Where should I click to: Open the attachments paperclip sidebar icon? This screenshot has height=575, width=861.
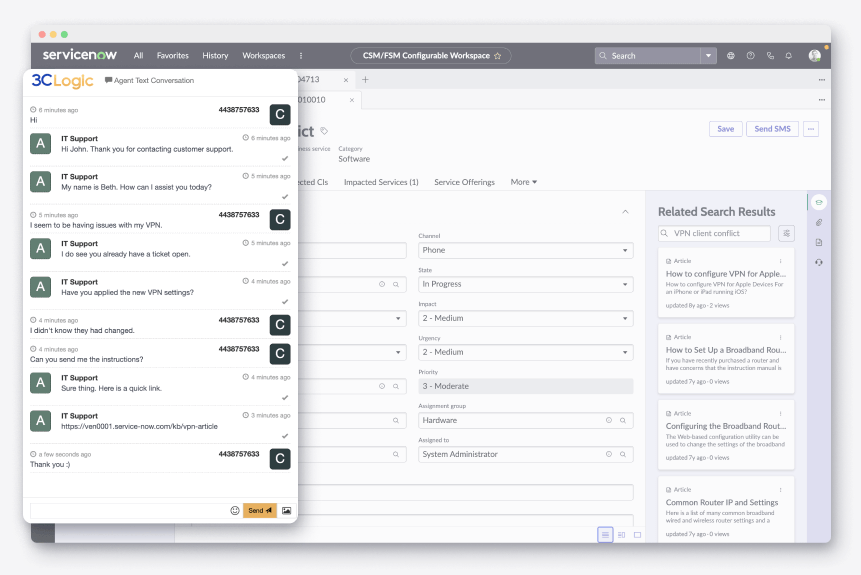tap(819, 222)
